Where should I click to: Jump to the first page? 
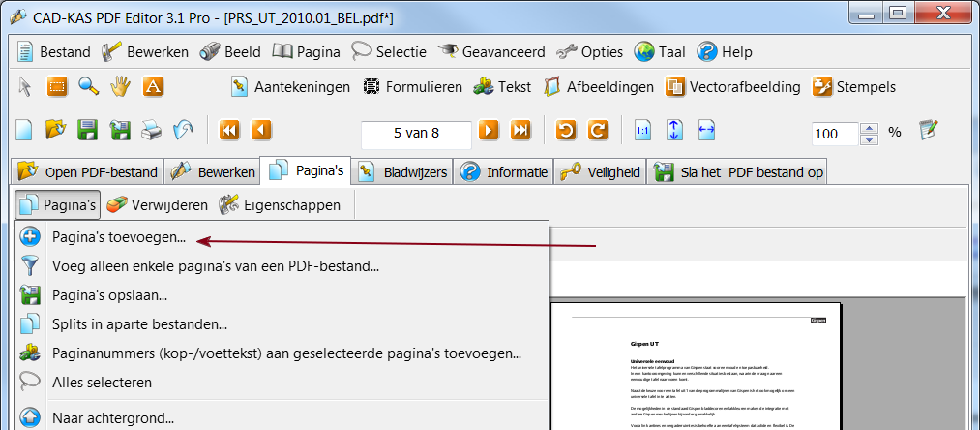[x=229, y=130]
